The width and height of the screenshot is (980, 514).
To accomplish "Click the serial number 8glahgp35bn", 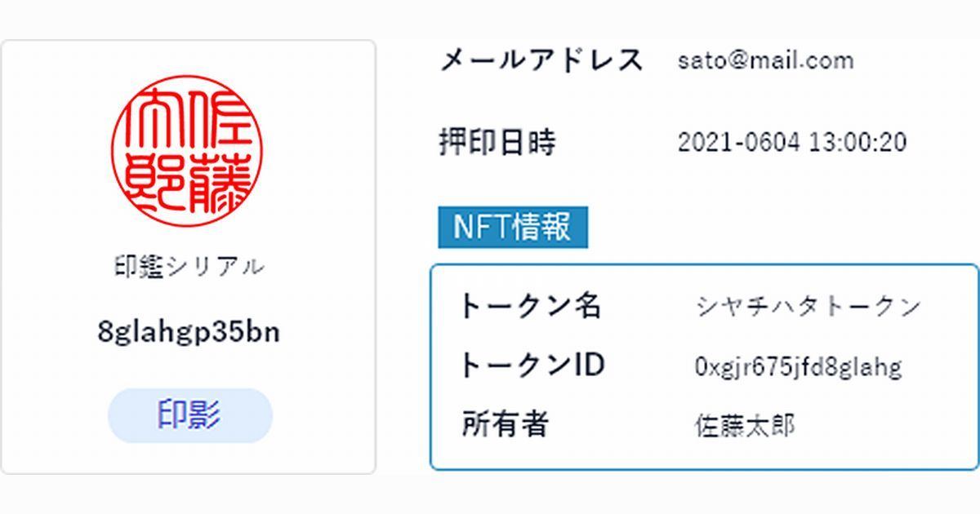I will click(x=189, y=331).
